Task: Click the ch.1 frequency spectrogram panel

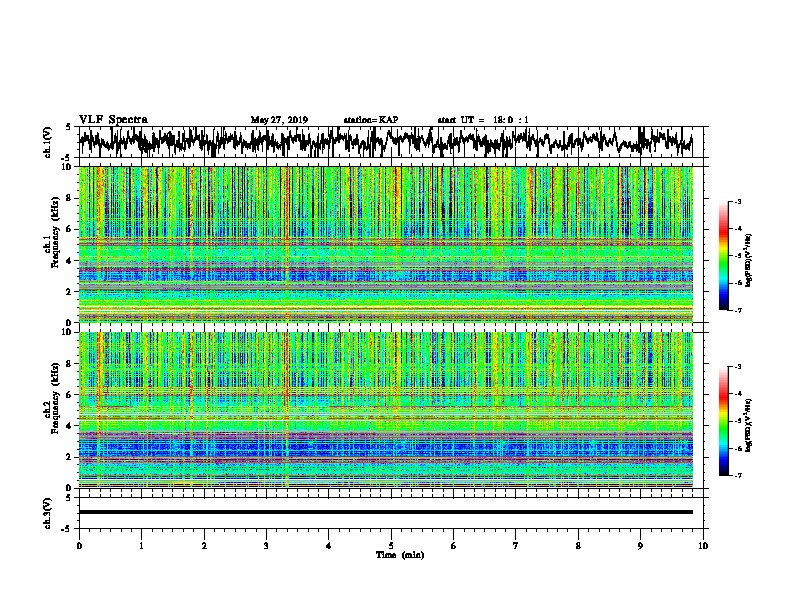Action: 385,244
